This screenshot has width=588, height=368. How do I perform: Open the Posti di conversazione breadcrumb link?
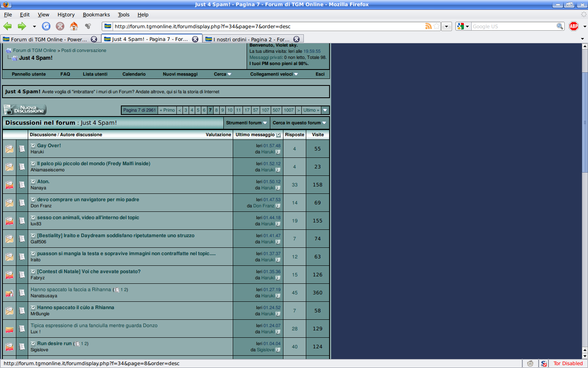point(84,50)
